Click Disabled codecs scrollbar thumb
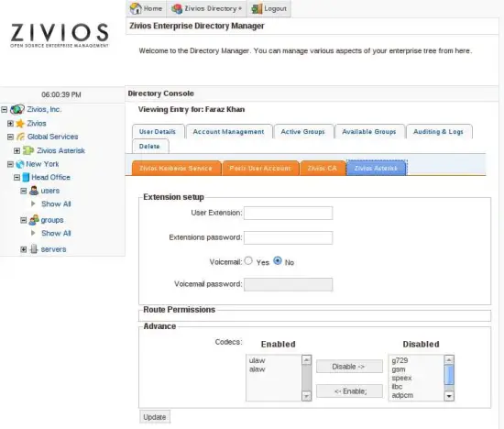504x429 pixels. click(449, 375)
